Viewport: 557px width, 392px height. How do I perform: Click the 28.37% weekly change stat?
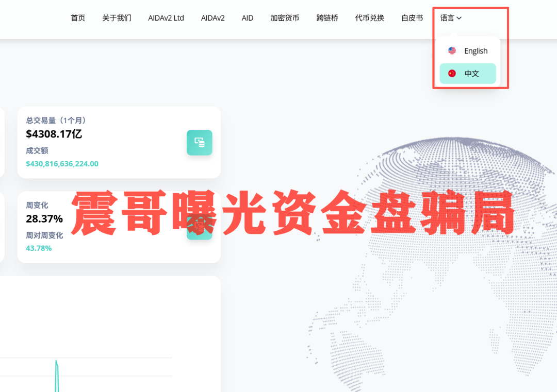click(44, 218)
